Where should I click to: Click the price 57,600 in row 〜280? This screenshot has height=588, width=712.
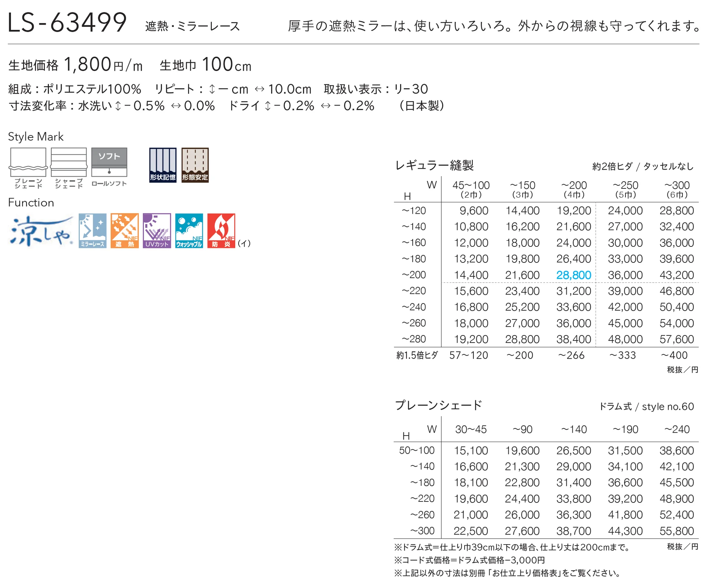676,339
